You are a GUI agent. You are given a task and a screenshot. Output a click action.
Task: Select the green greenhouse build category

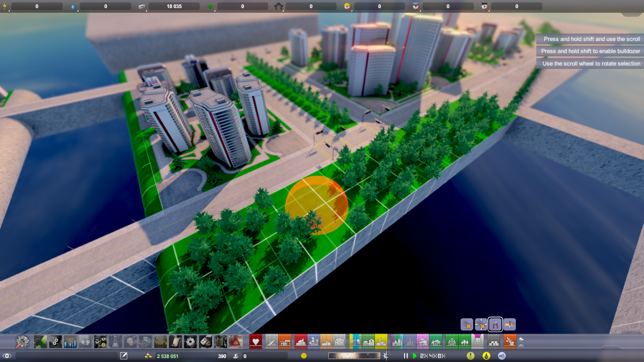click(x=451, y=342)
